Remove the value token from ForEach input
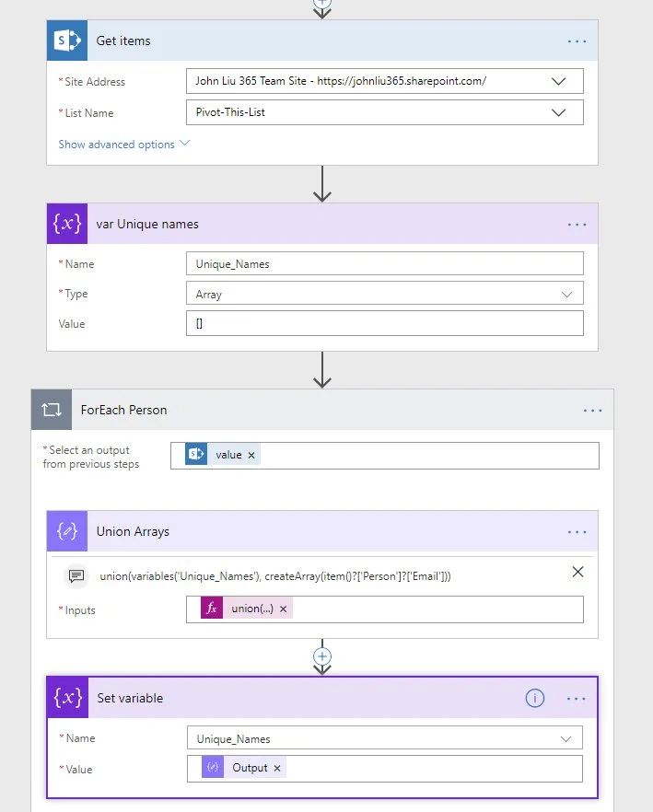This screenshot has height=812, width=653. tap(251, 455)
